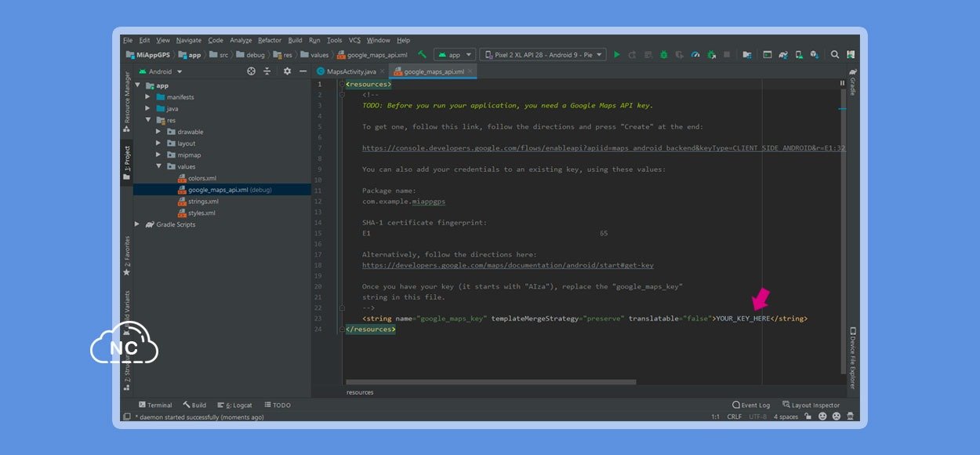
Task: Click the green Run app button
Action: [x=617, y=55]
